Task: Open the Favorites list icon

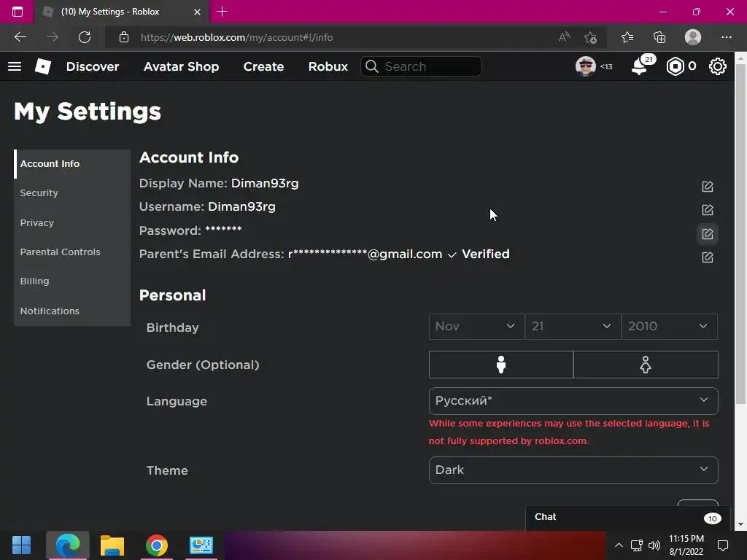Action: (x=627, y=37)
